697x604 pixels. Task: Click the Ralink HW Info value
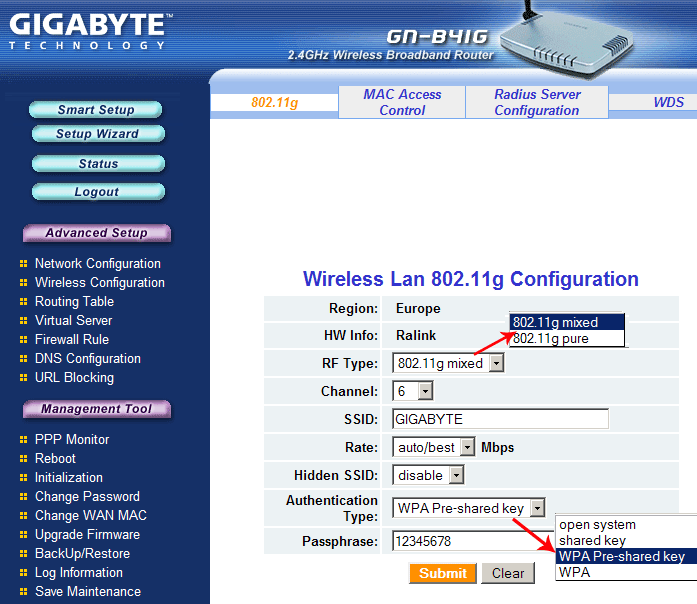tap(416, 335)
